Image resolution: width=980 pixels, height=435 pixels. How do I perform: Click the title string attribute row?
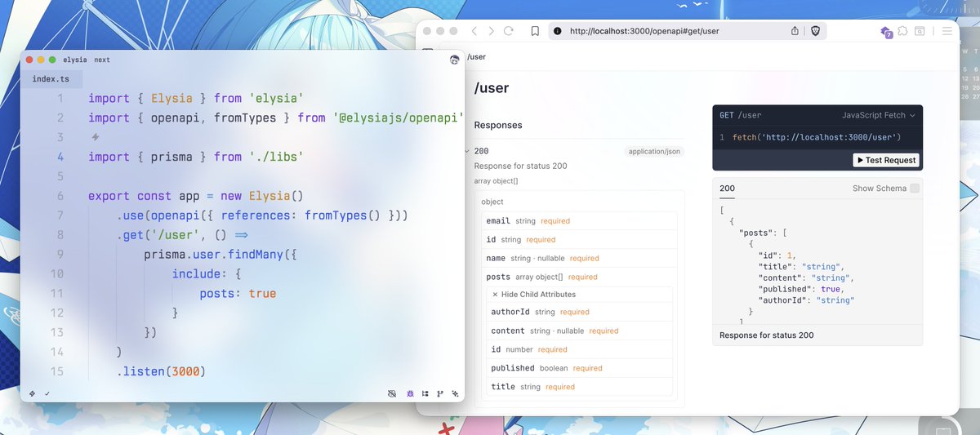tap(579, 387)
